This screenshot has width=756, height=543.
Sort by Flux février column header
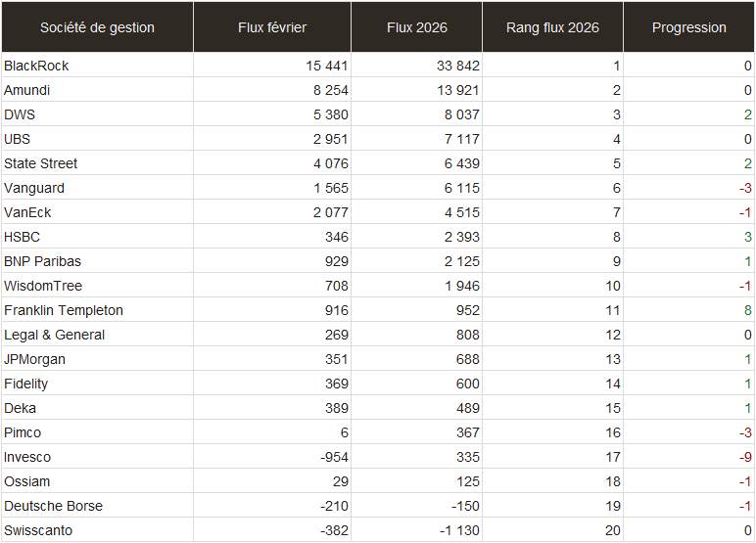coord(272,27)
